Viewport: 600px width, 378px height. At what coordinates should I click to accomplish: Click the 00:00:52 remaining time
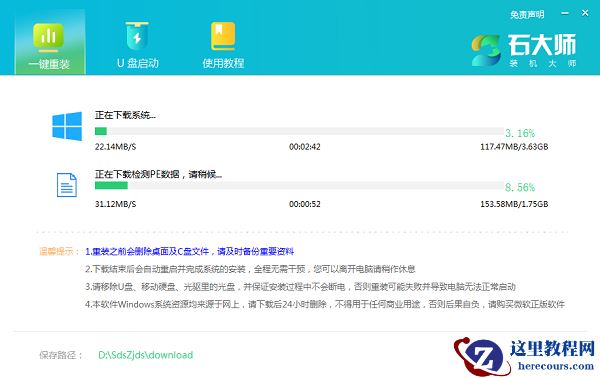click(305, 204)
